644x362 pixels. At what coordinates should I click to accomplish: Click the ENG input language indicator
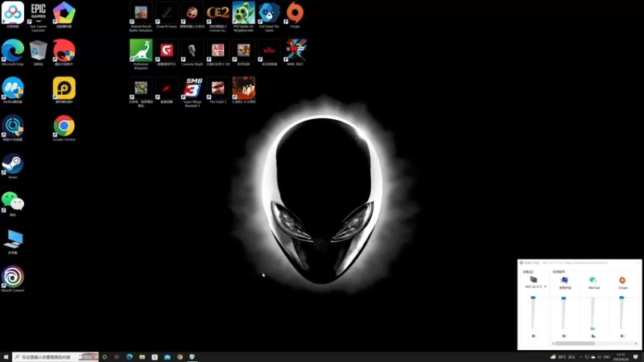point(607,357)
